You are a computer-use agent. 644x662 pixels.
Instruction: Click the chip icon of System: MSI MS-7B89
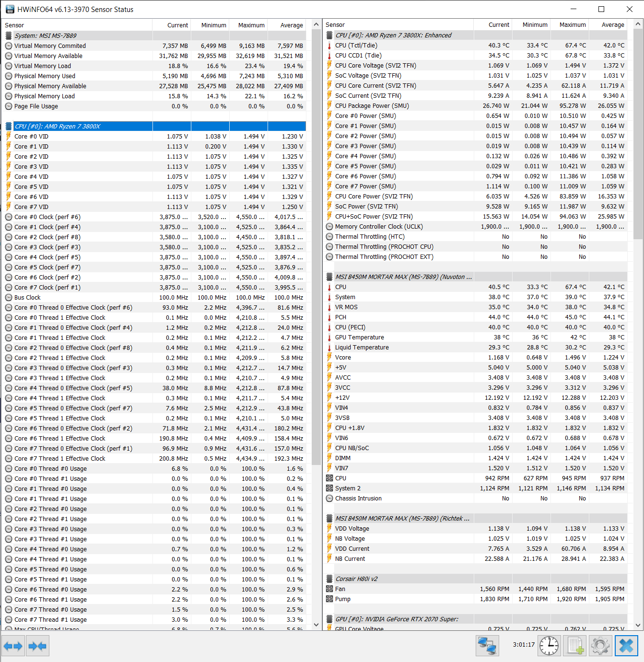(x=8, y=35)
